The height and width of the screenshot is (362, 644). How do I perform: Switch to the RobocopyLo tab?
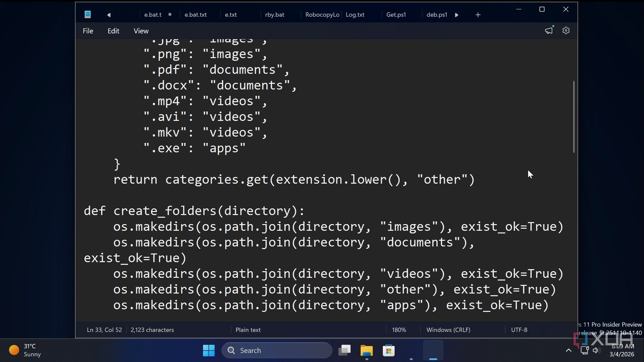[322, 15]
